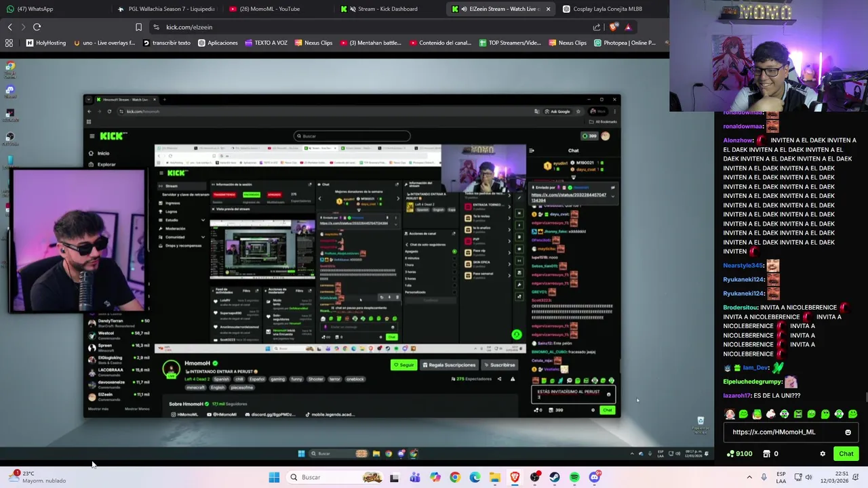Switch to Brave browser on the taskbar
Image resolution: width=868 pixels, height=488 pixels.
click(515, 477)
